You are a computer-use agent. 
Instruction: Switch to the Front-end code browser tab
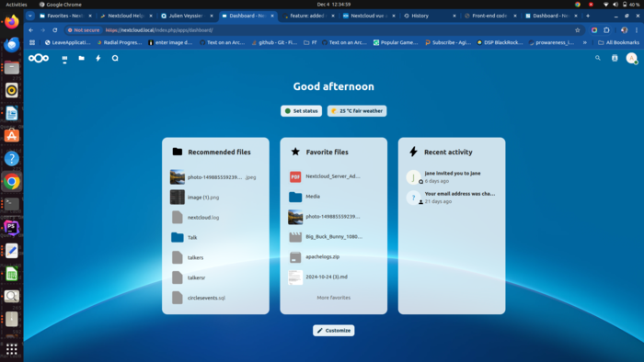coord(489,16)
